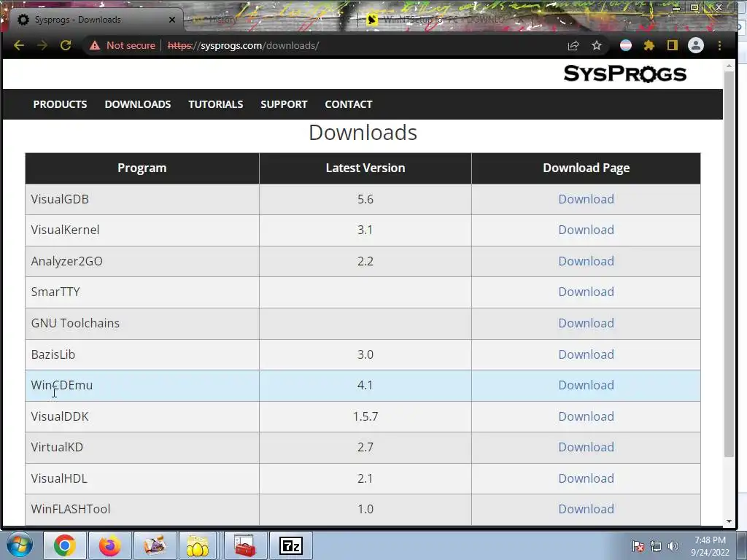
Task: Select the VisualDDK program name
Action: (60, 416)
